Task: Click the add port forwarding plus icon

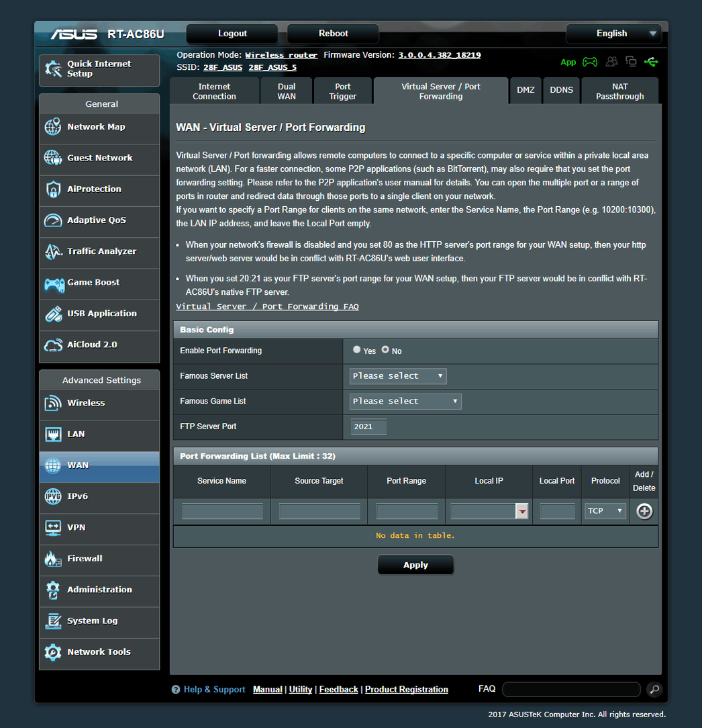Action: pos(644,511)
